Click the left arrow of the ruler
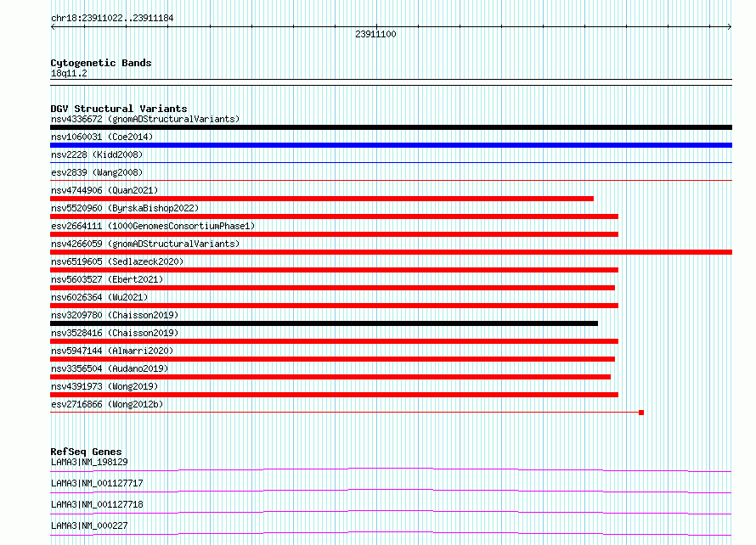756x545 pixels. tap(53, 27)
